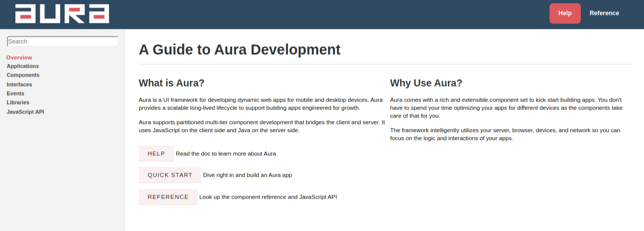644x231 pixels.
Task: Click the "Read the doc to learn more" text
Action: pyautogui.click(x=226, y=154)
